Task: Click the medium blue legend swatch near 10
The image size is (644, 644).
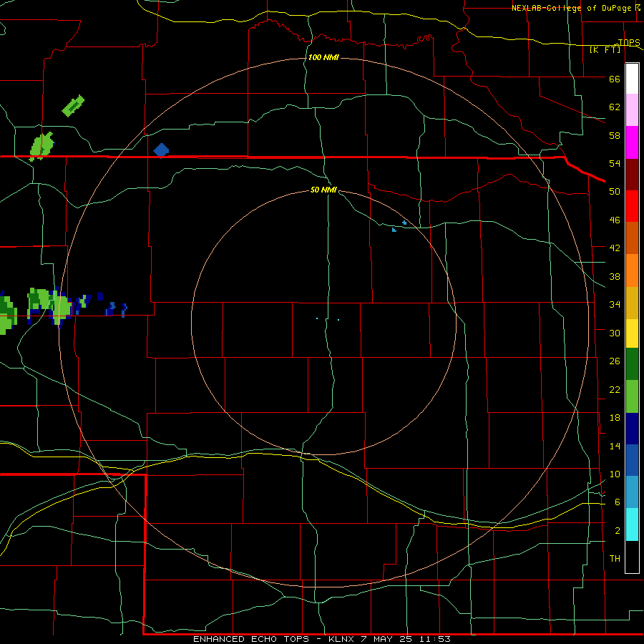Action: coord(632,460)
